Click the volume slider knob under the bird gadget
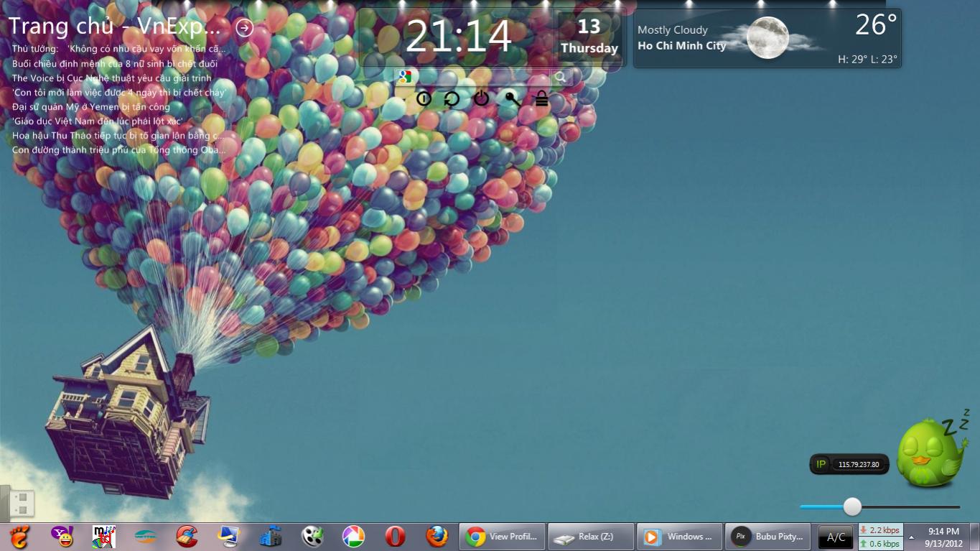 tap(852, 506)
